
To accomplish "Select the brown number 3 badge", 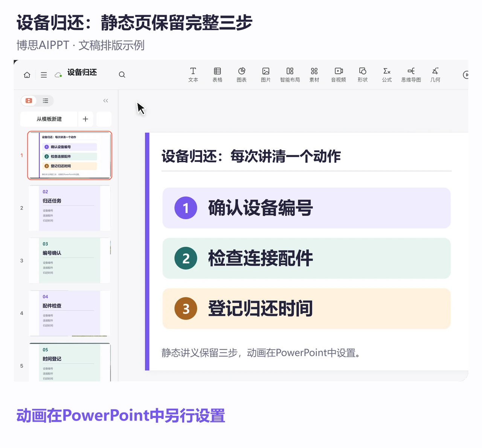I will 186,309.
